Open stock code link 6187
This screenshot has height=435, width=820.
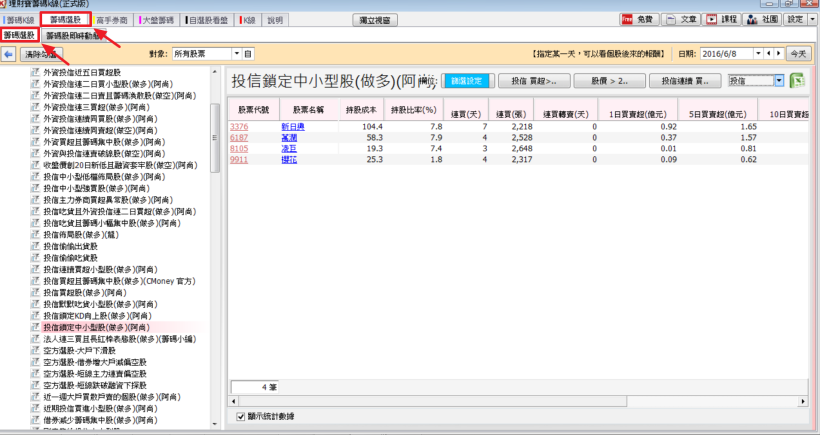(239, 138)
